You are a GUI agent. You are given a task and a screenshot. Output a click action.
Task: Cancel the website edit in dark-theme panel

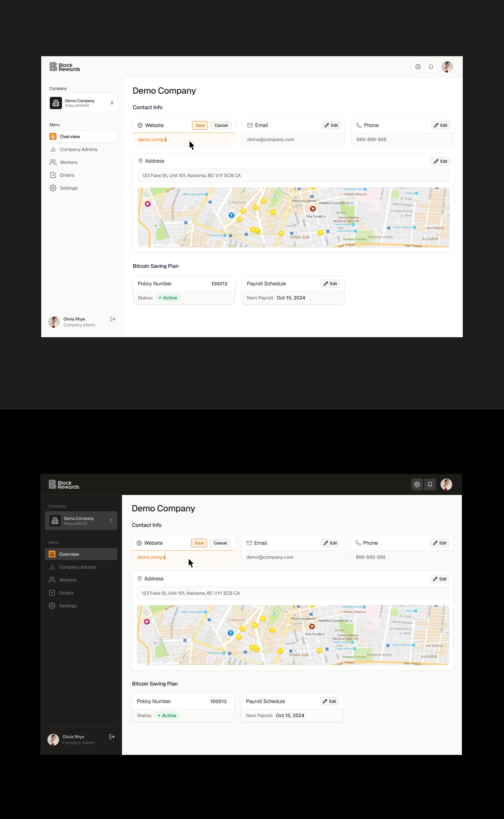pyautogui.click(x=220, y=543)
